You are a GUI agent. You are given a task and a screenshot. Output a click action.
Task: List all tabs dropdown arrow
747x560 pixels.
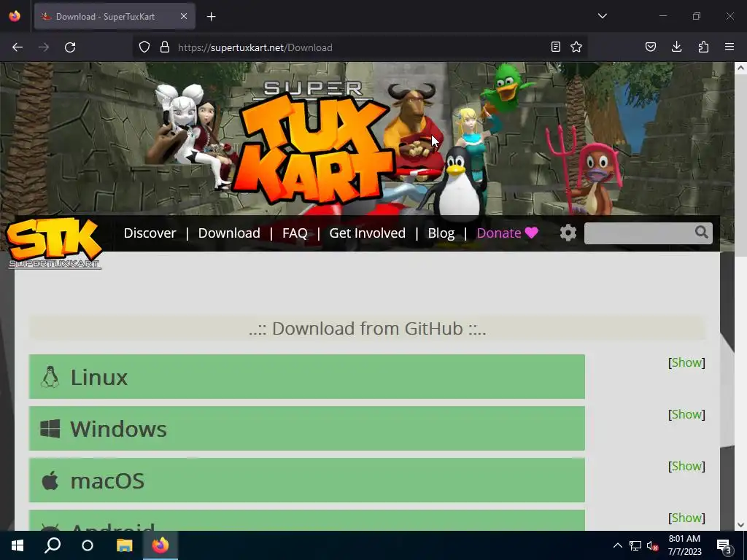(603, 16)
